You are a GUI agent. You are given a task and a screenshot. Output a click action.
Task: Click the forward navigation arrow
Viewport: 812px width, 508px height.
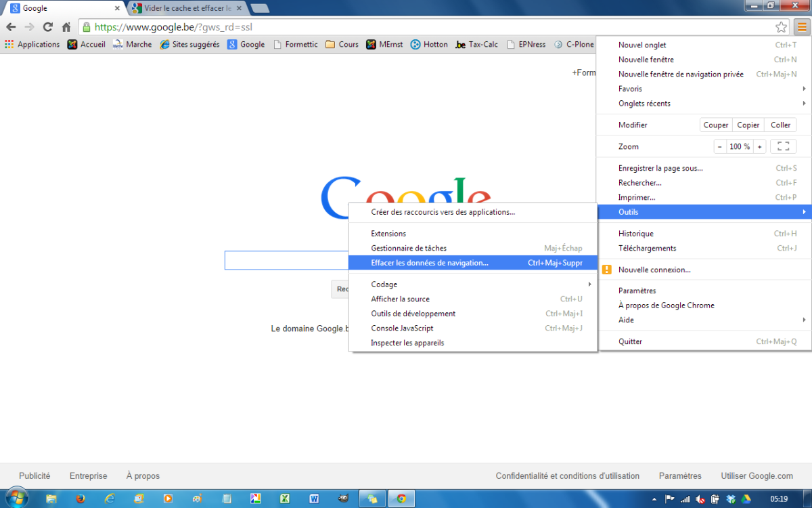[29, 27]
